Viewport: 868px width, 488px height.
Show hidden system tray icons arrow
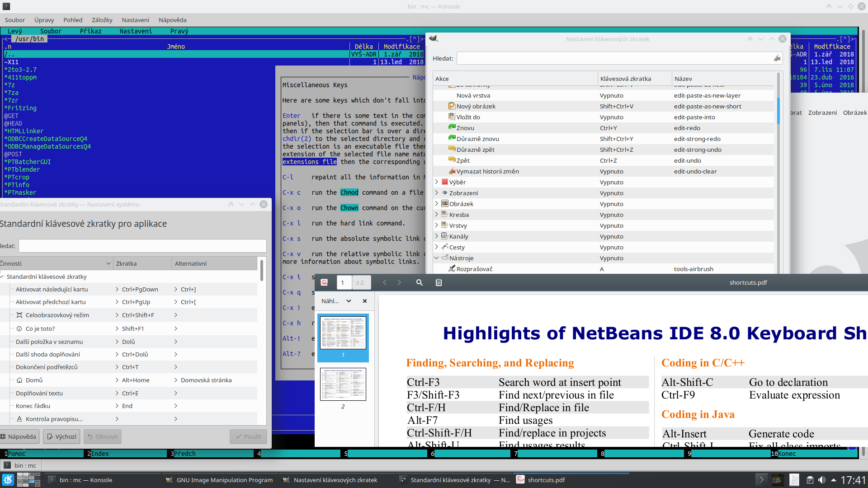pyautogui.click(x=834, y=480)
